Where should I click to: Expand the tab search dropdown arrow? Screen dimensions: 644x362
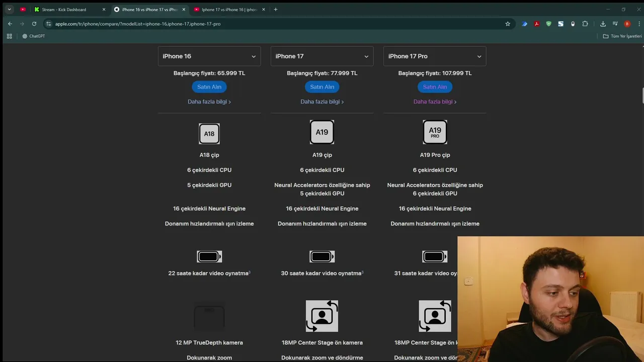click(9, 9)
